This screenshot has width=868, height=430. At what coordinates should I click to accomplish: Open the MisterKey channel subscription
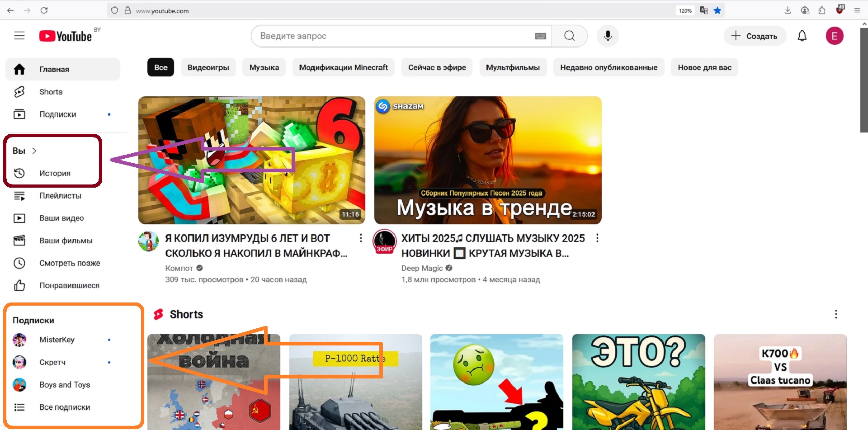coord(63,340)
